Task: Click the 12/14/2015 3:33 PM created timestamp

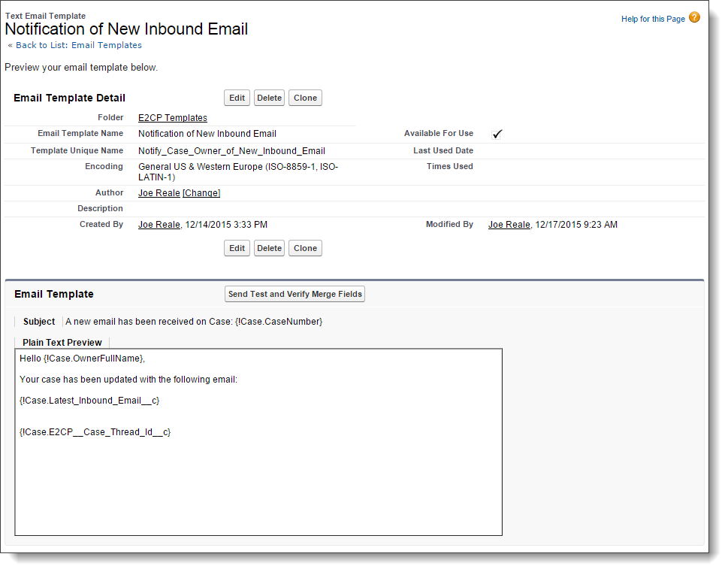Action: click(226, 225)
